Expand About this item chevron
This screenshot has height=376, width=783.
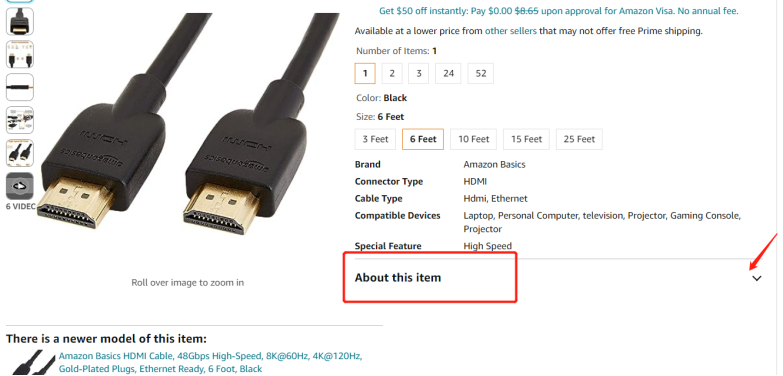click(x=757, y=278)
